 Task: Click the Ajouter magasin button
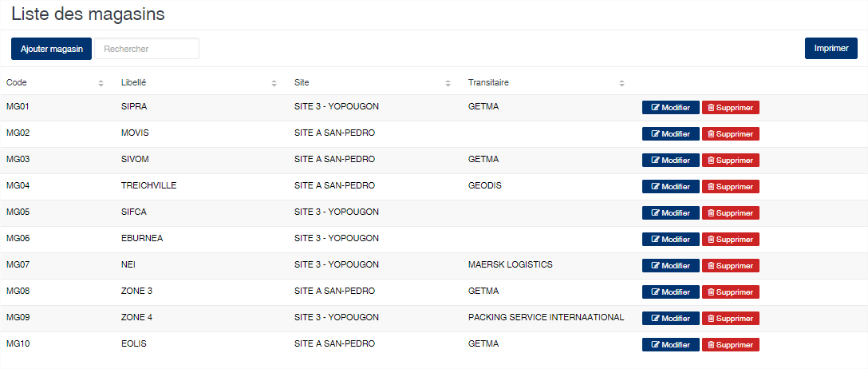click(x=52, y=49)
